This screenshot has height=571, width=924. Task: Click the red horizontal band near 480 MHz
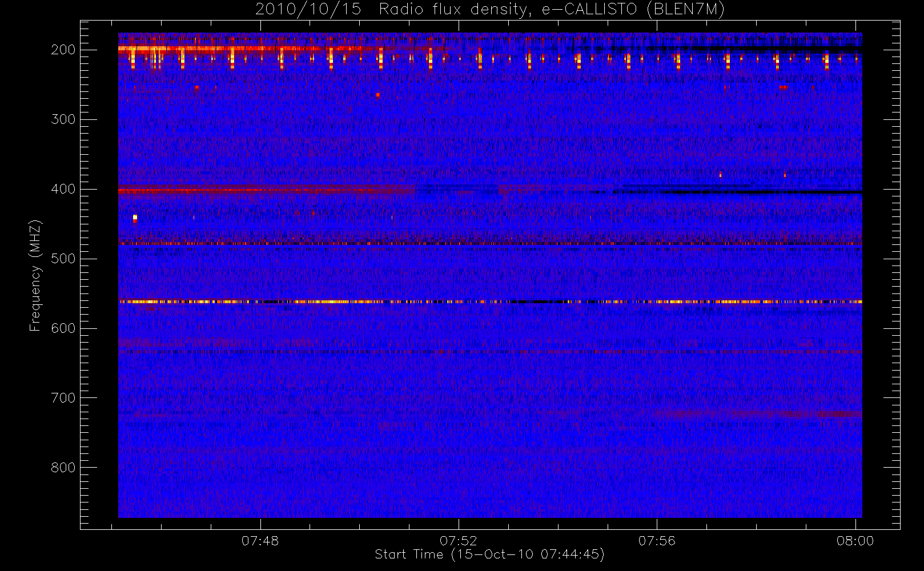(x=490, y=244)
